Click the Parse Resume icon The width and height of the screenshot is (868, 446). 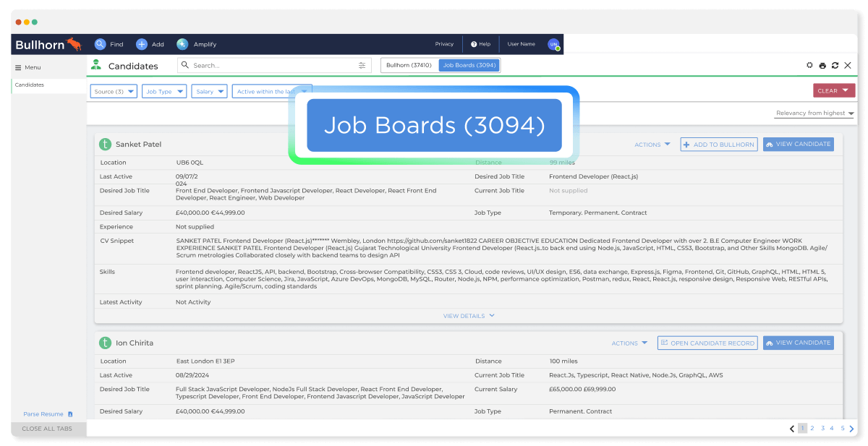tap(70, 414)
